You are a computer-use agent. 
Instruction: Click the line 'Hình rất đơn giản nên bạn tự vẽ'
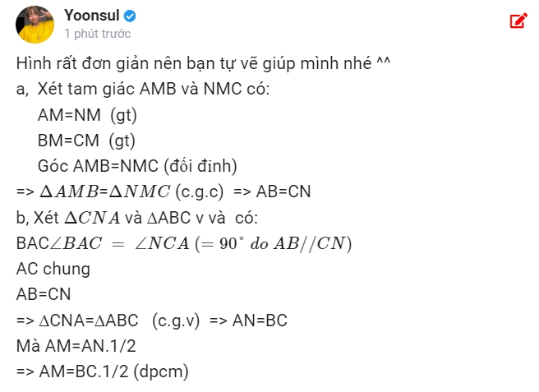(x=203, y=63)
